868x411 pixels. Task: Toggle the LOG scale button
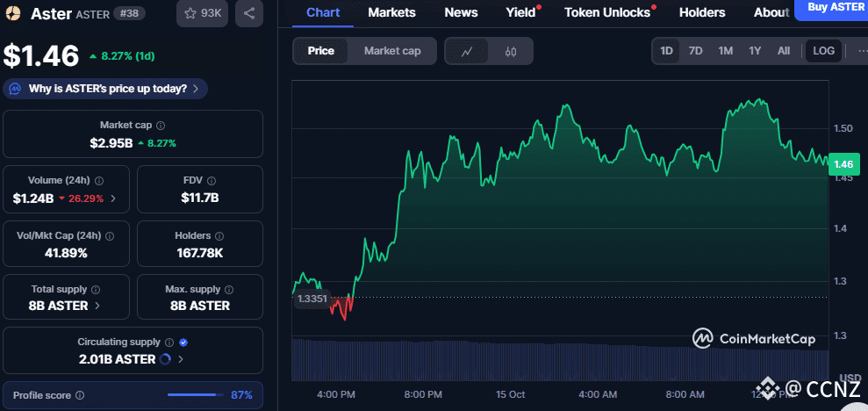coord(823,51)
